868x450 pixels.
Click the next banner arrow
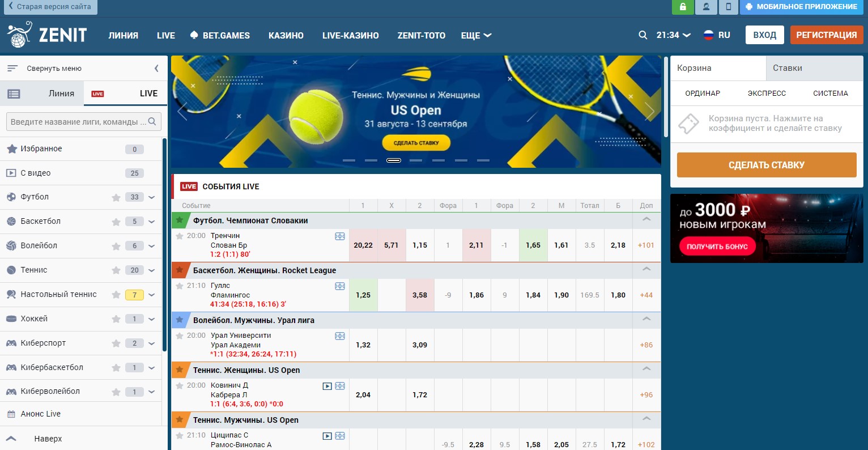pyautogui.click(x=649, y=111)
